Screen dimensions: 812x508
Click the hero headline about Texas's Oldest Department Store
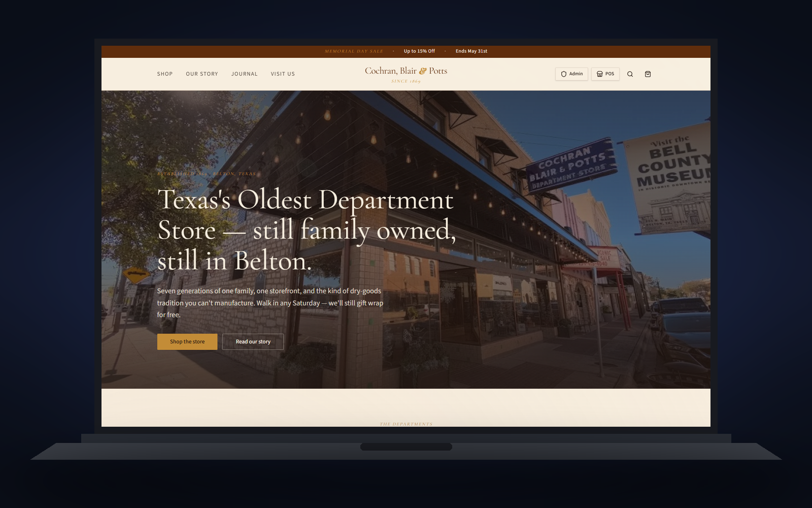click(x=307, y=230)
